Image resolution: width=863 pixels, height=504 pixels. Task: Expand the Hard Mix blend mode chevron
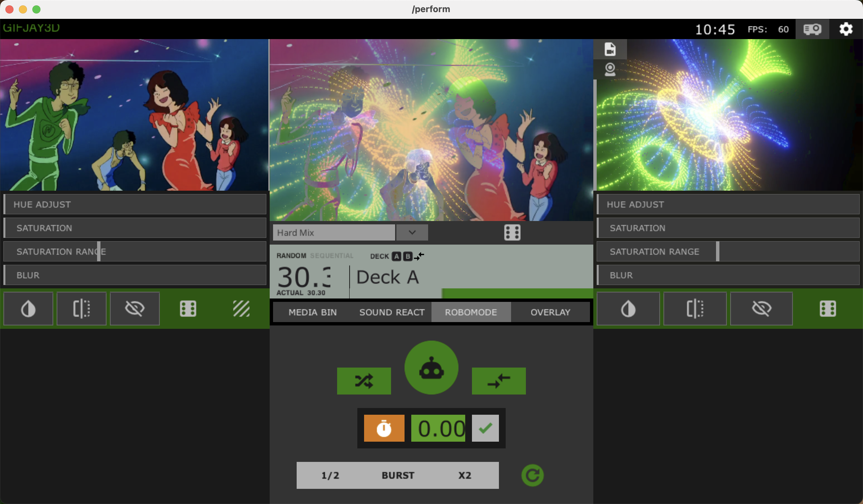point(412,232)
